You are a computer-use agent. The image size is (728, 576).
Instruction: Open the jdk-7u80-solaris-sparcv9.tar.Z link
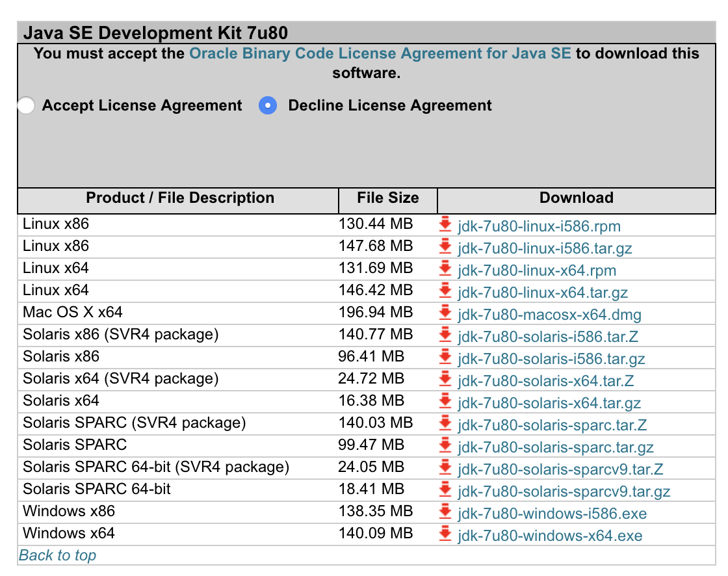[x=560, y=469]
